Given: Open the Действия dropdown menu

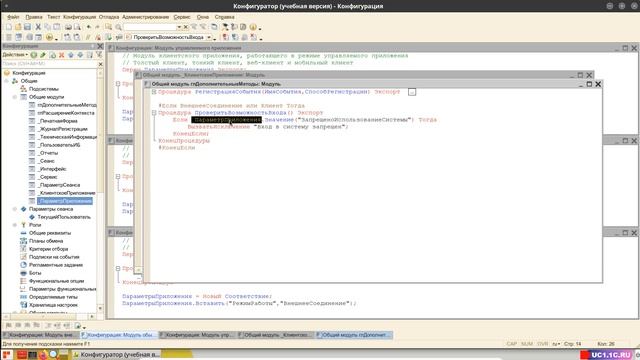Looking at the screenshot, I should click(15, 55).
